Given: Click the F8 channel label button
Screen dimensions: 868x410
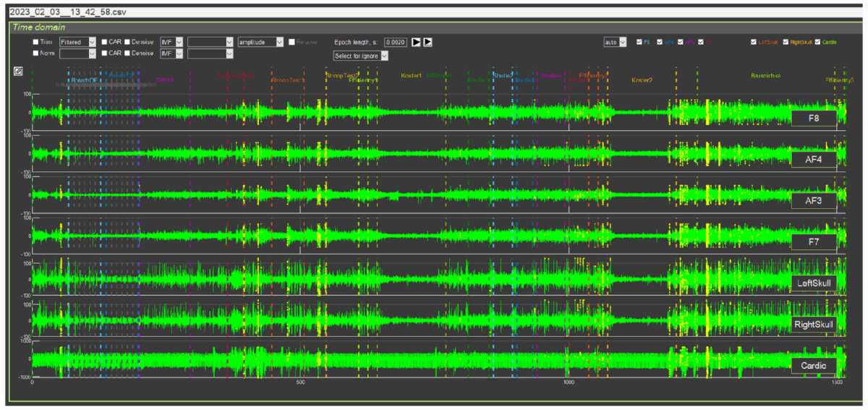Looking at the screenshot, I should coord(813,119).
